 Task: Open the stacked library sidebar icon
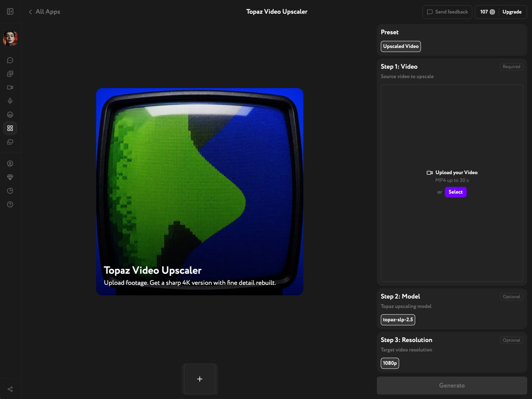tap(10, 142)
